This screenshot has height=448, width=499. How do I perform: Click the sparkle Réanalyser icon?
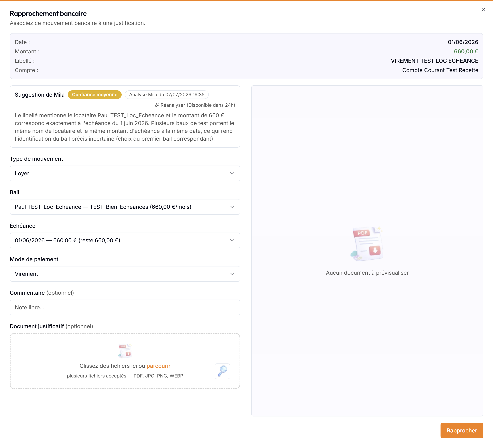click(157, 105)
